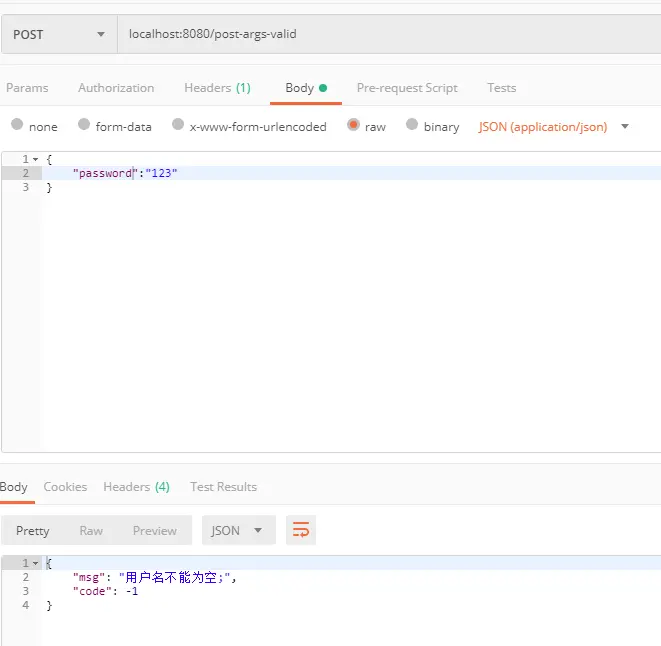Open the request Headers (1) tab

coord(218,88)
